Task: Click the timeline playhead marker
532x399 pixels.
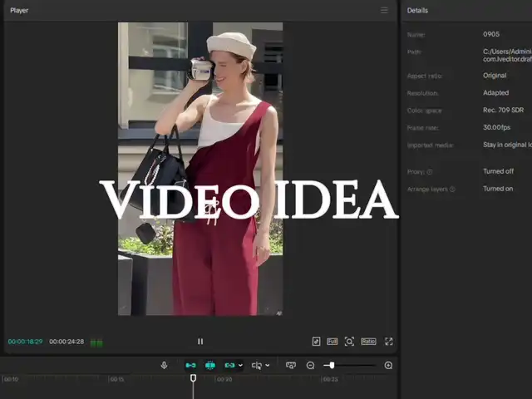Action: [x=193, y=377]
